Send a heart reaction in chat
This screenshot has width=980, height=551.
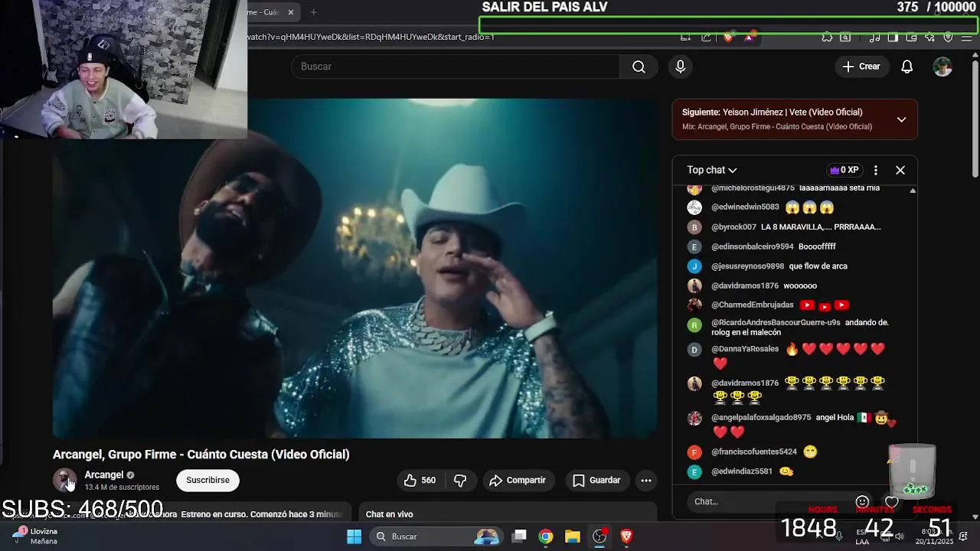pos(891,502)
